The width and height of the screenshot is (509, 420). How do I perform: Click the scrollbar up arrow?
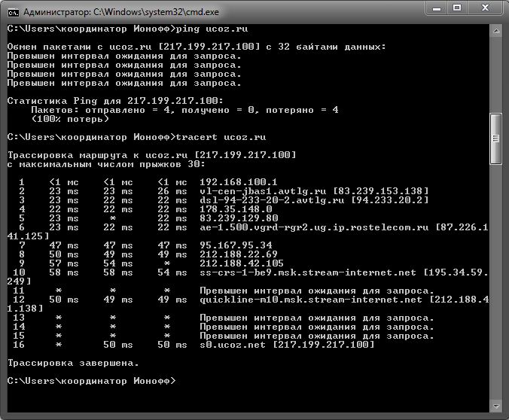coord(495,31)
